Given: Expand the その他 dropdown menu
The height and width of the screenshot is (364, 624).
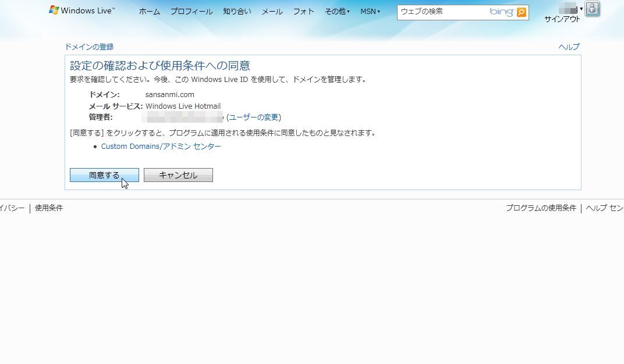Looking at the screenshot, I should (x=337, y=12).
